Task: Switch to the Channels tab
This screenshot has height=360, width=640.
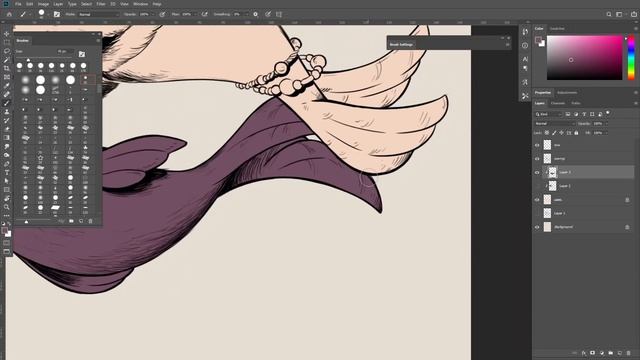Action: (558, 103)
